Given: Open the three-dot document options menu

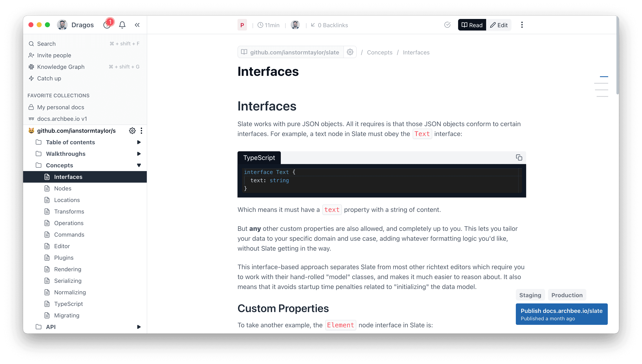Looking at the screenshot, I should point(522,25).
